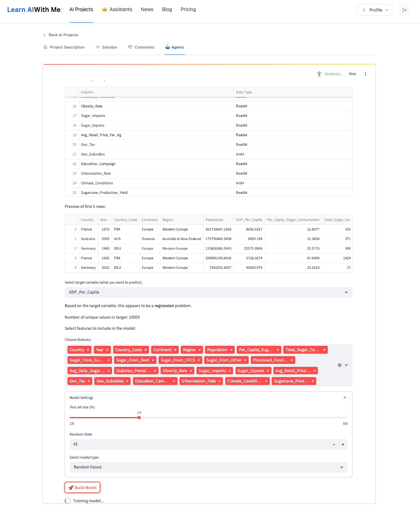This screenshot has width=420, height=508.
Task: Remove the Gov_Tax feature chip
Action: point(89,381)
